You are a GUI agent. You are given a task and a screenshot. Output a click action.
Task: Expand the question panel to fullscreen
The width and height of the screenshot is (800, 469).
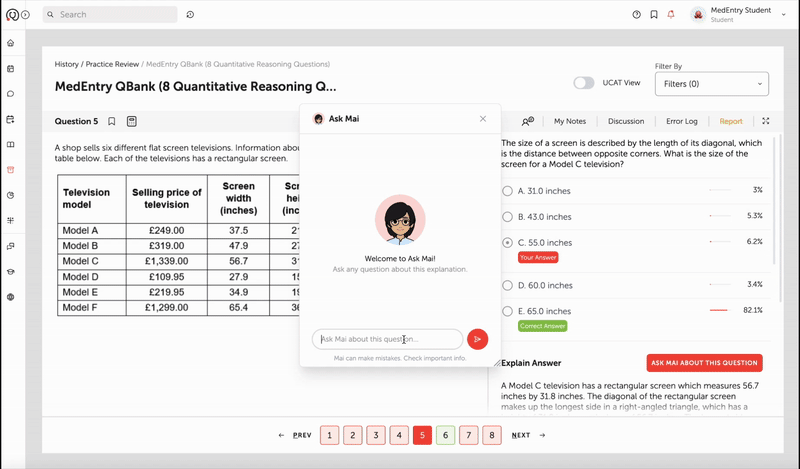pyautogui.click(x=766, y=121)
